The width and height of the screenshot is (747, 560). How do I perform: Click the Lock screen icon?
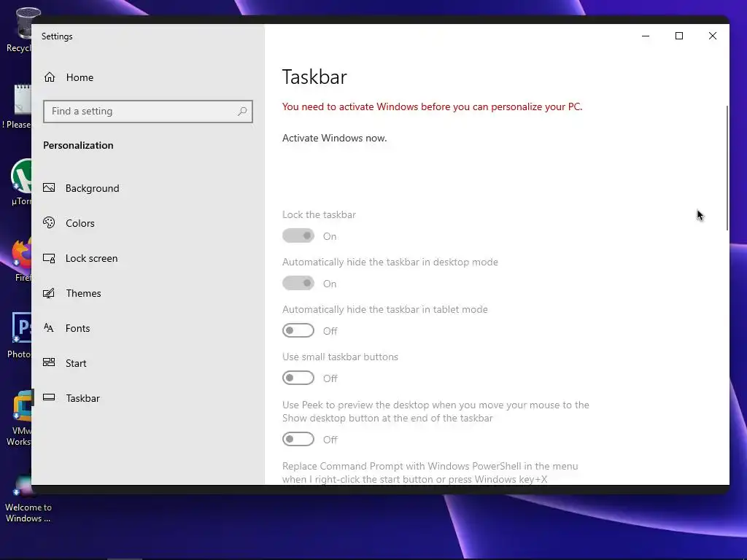click(49, 258)
